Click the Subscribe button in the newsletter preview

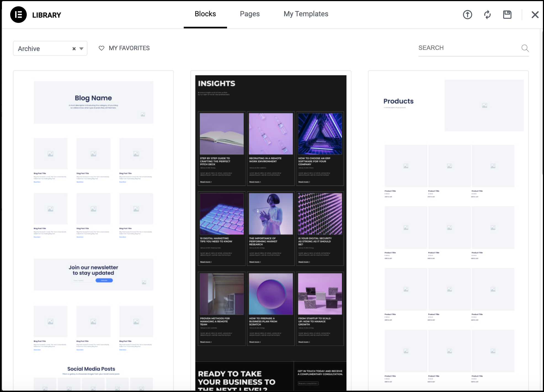tap(104, 280)
